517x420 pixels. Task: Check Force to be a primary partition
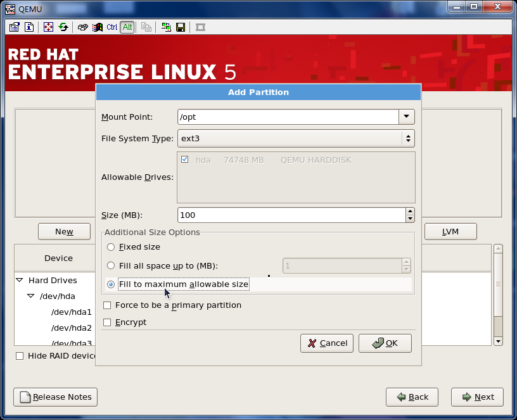click(x=107, y=305)
